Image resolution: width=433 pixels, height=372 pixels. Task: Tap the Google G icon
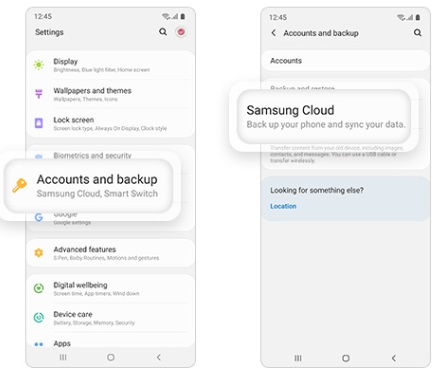(39, 217)
